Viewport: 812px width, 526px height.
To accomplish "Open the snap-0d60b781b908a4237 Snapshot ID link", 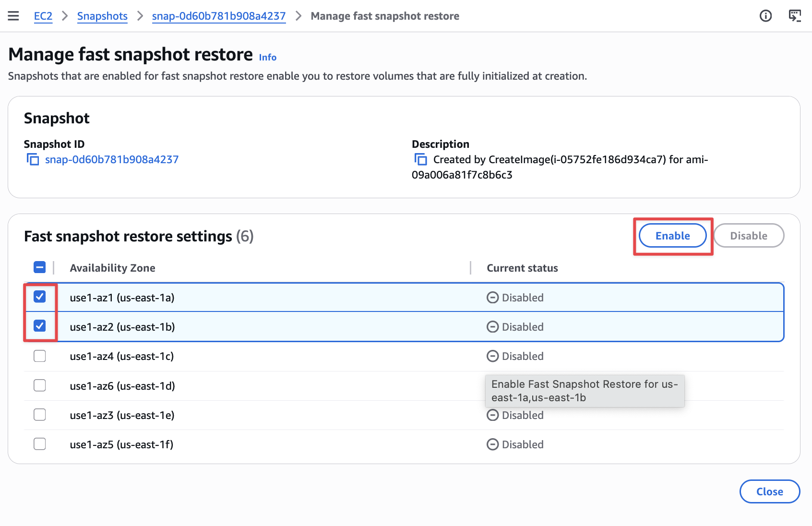I will tap(111, 159).
